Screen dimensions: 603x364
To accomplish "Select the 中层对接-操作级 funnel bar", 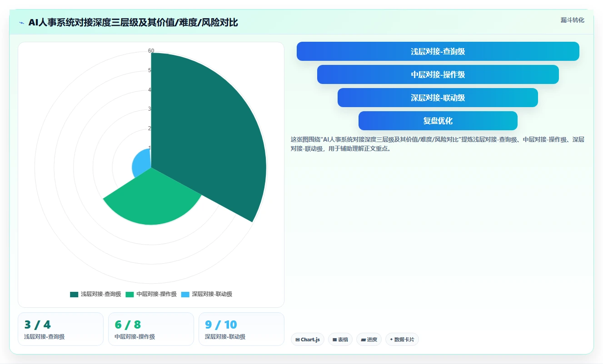I will (438, 74).
